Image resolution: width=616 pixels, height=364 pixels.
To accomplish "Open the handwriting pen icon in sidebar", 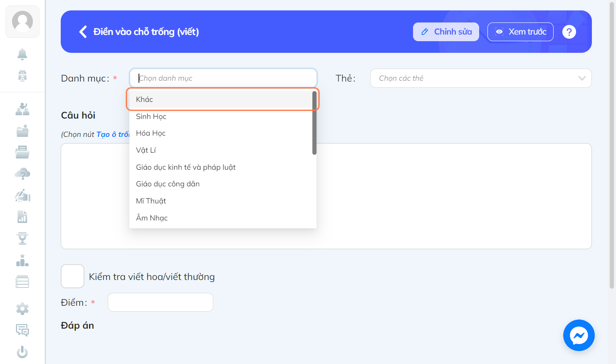I will coord(22,196).
